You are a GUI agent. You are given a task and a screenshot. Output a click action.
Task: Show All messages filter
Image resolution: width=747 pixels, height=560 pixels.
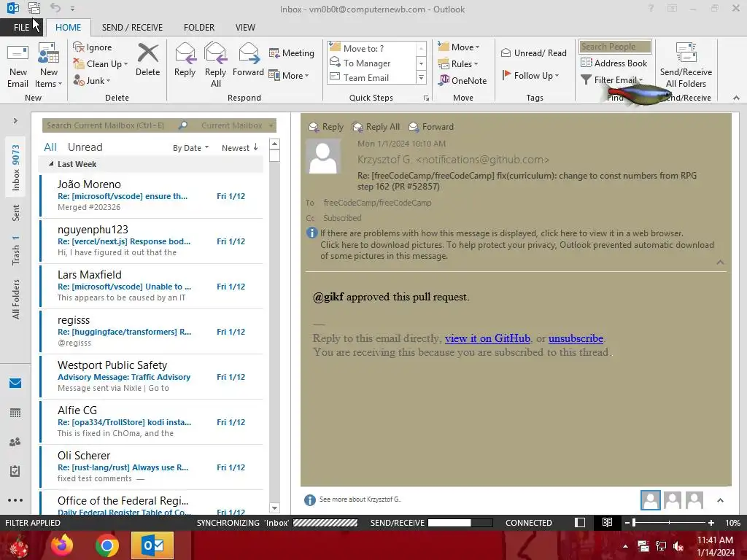50,147
